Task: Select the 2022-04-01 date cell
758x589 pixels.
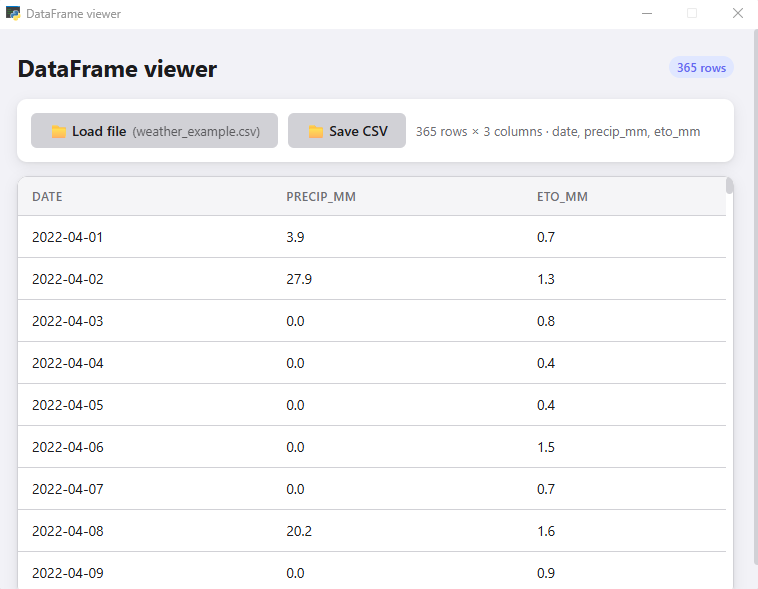Action: pyautogui.click(x=67, y=237)
